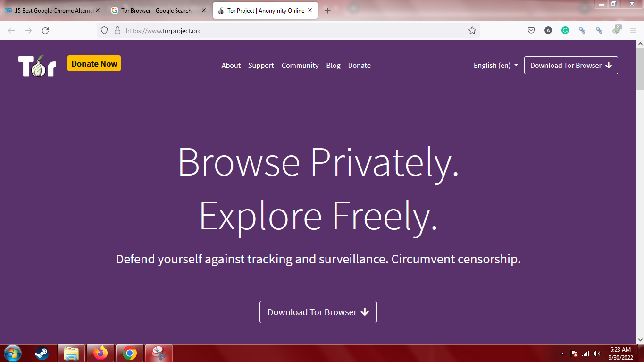
Task: Click the Action Center flag tray icon
Action: pyautogui.click(x=574, y=354)
